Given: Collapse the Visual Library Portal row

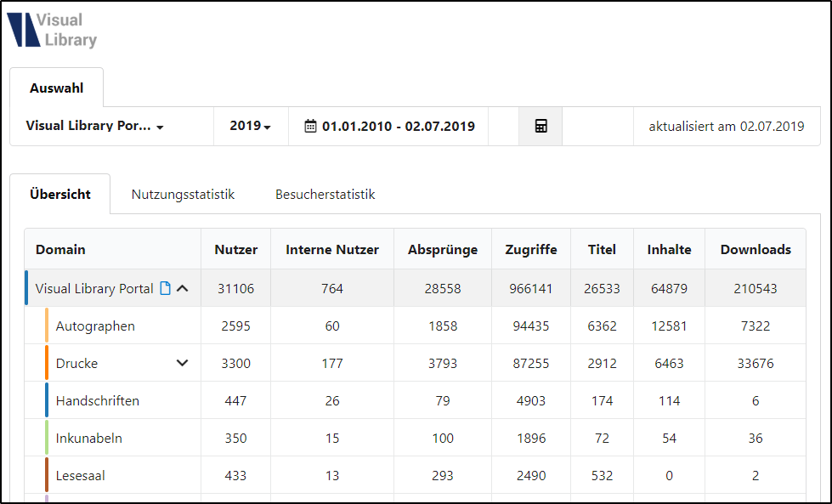Looking at the screenshot, I should point(184,288).
